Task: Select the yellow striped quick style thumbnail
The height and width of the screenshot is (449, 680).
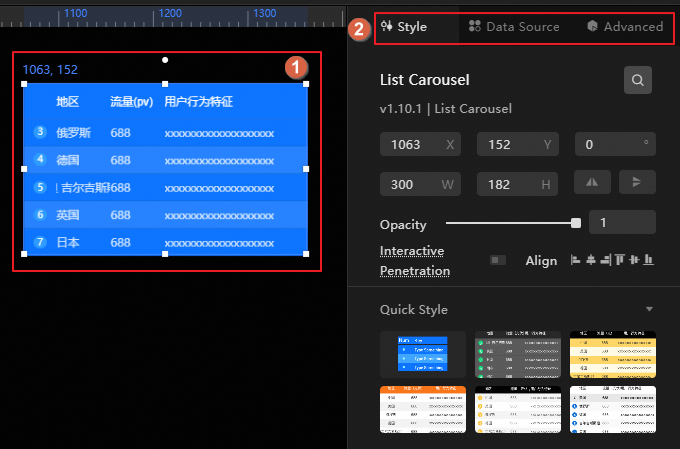Action: pos(613,354)
